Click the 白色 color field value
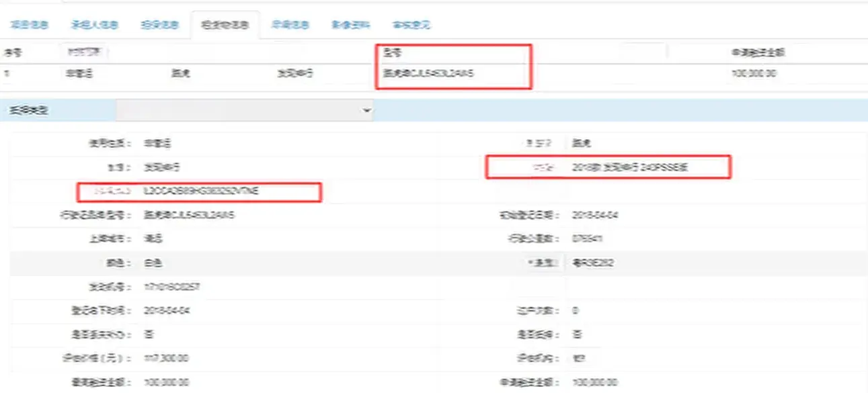Viewport: 868px width, 393px height. [154, 263]
